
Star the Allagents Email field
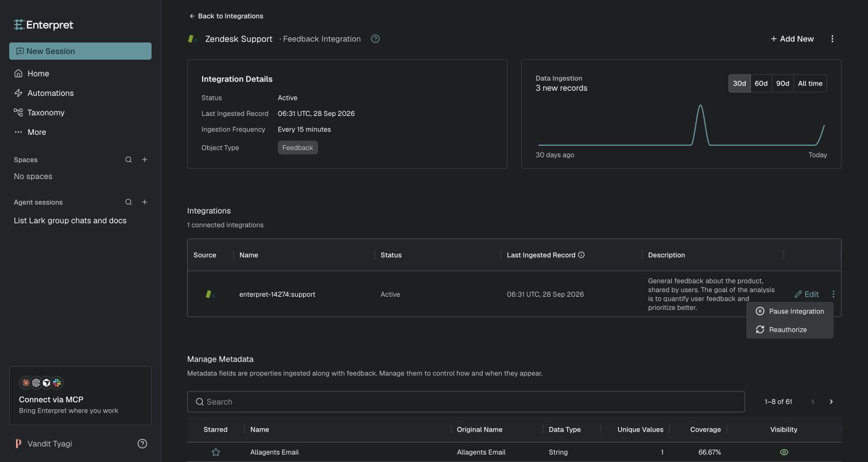(216, 452)
